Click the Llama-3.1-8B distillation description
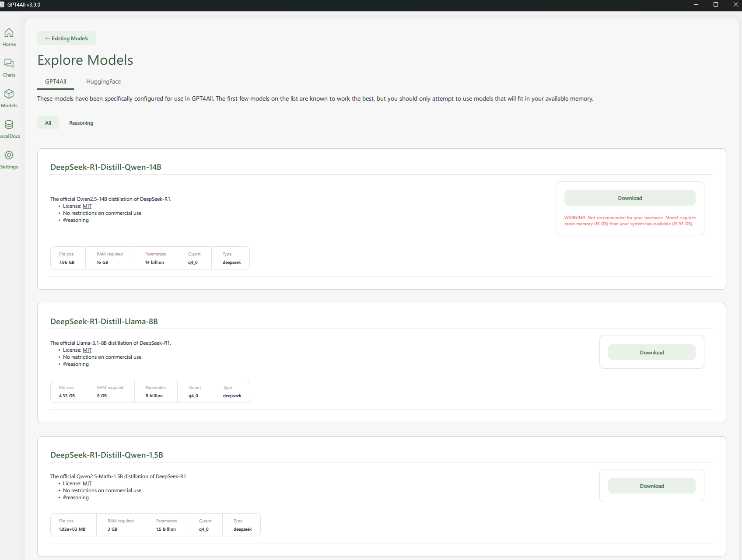The width and height of the screenshot is (742, 560). tap(110, 343)
